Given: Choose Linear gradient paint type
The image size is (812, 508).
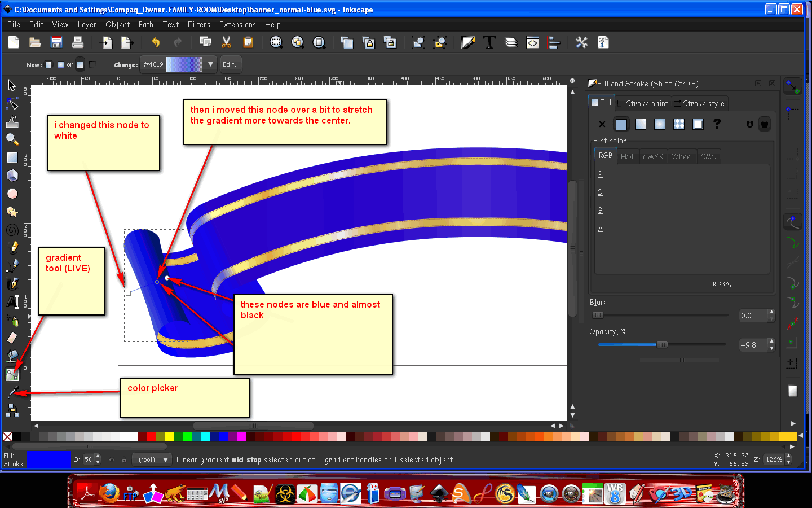Looking at the screenshot, I should pos(641,124).
